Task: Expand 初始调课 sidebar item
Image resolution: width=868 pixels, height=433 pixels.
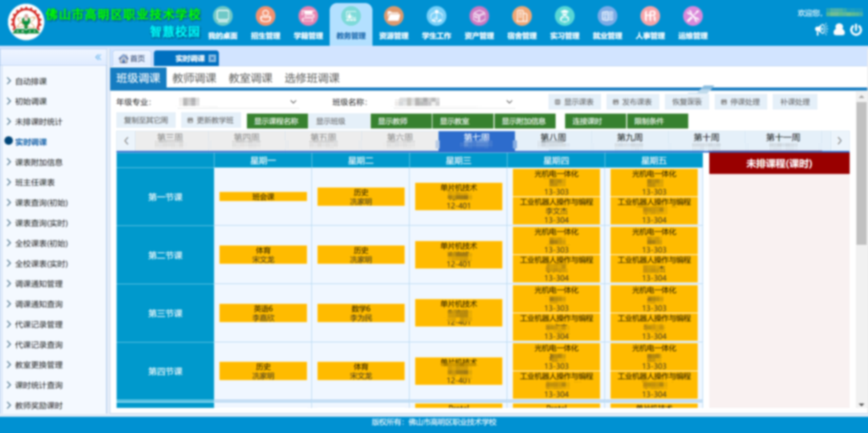Action: click(x=31, y=101)
